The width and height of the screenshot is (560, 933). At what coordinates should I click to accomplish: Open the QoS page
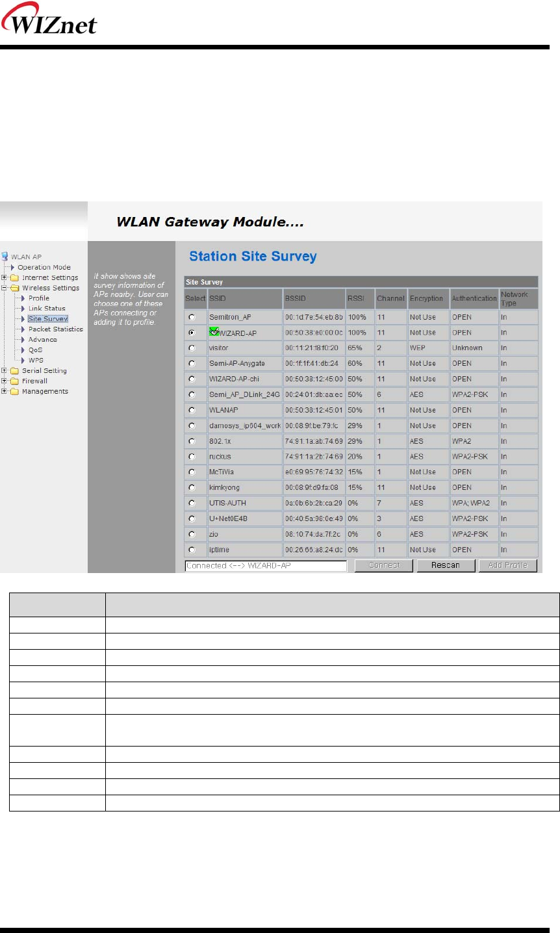tap(36, 350)
